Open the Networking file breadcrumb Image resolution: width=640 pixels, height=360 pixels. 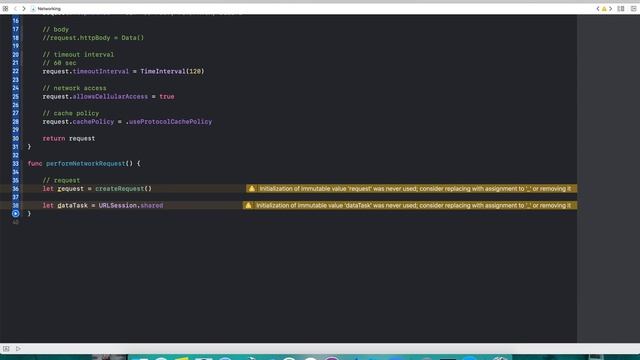[x=46, y=9]
